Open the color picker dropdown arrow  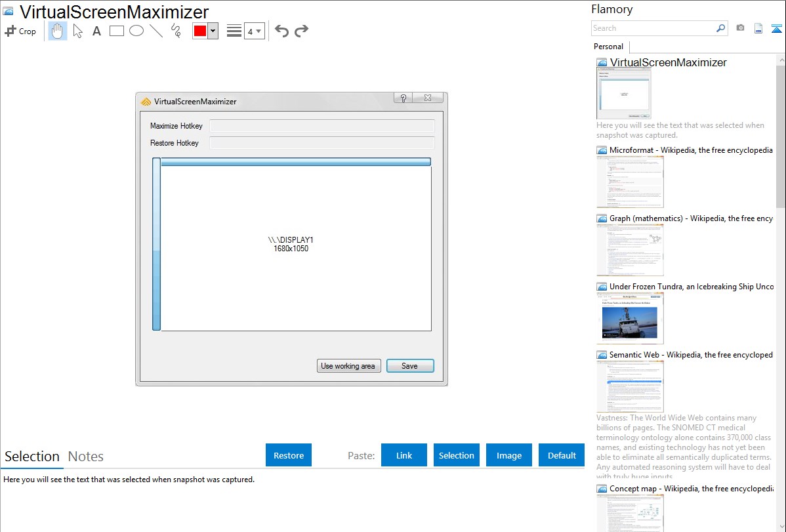(x=213, y=31)
